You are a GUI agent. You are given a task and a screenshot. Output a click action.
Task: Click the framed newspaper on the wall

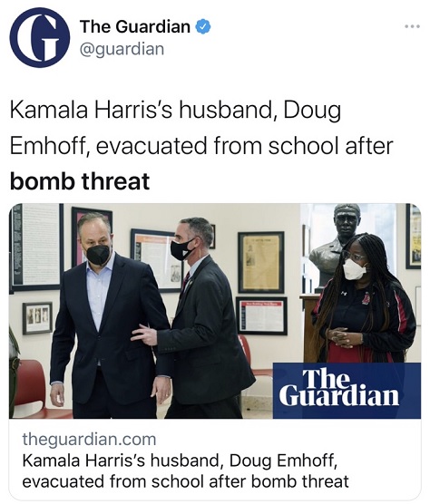pyautogui.click(x=261, y=262)
